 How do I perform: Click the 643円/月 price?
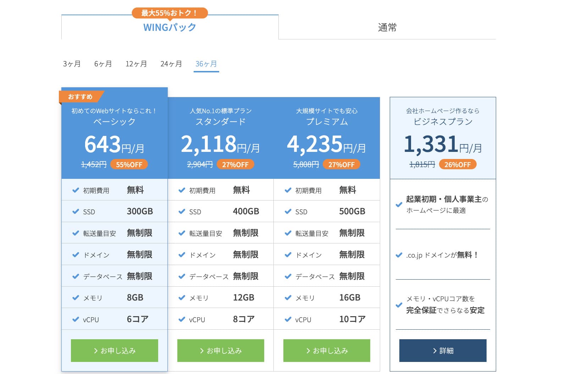click(x=115, y=144)
